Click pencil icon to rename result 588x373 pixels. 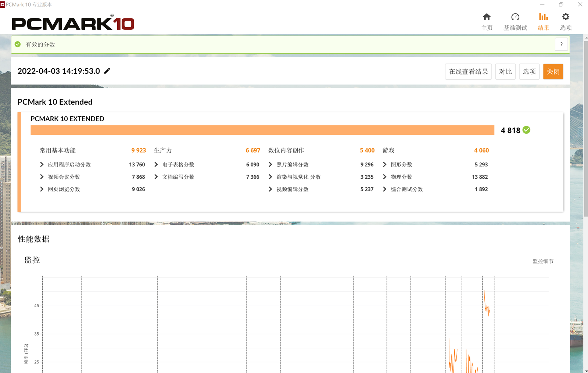[107, 71]
